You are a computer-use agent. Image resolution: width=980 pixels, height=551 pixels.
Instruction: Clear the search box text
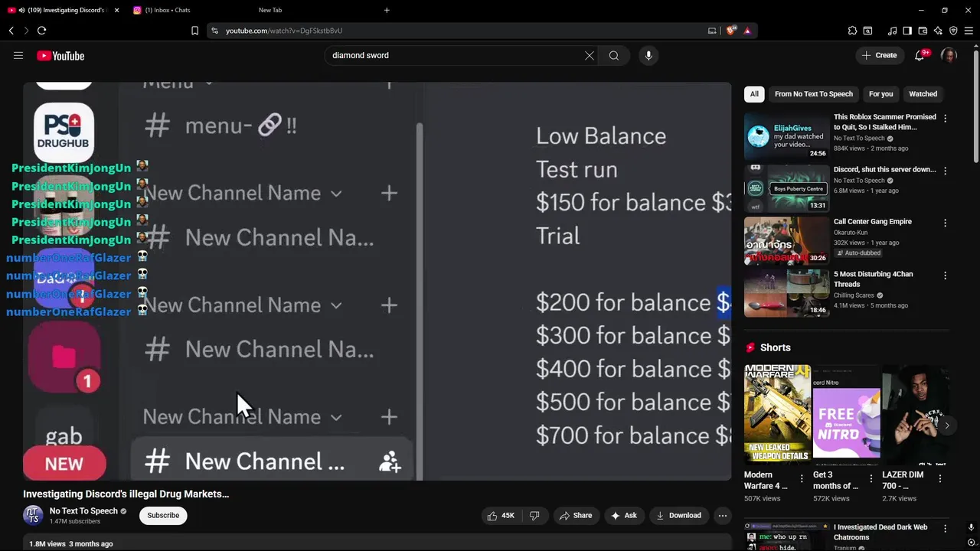coord(590,55)
